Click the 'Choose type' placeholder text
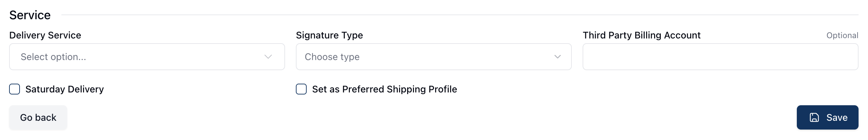868x140 pixels. click(332, 57)
